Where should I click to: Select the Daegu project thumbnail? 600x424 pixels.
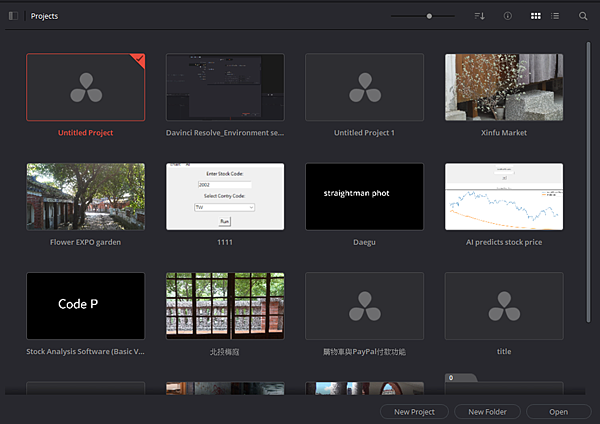[364, 197]
